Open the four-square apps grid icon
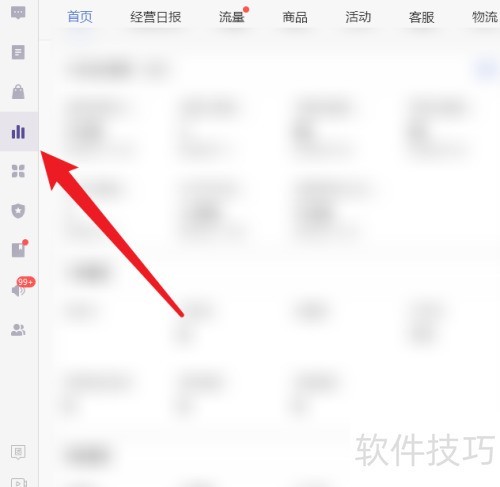The width and height of the screenshot is (500, 487). [18, 171]
